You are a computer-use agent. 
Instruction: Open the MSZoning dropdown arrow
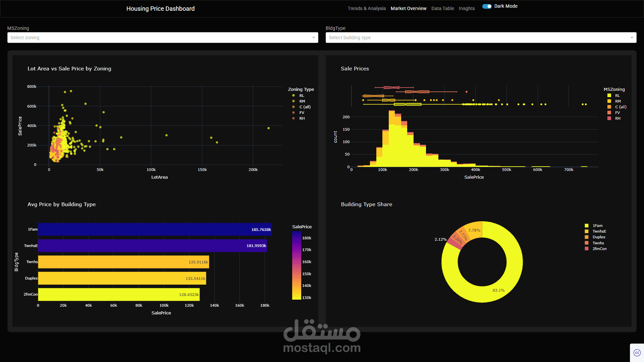click(x=313, y=38)
